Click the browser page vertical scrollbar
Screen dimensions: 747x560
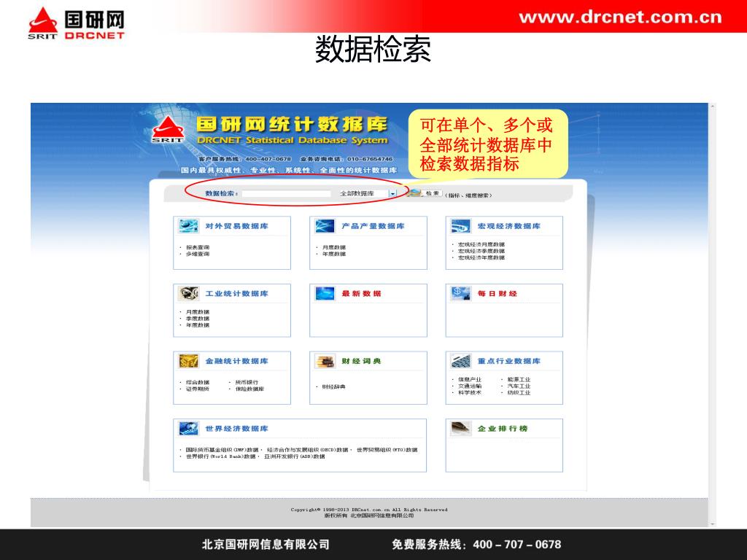(712, 314)
